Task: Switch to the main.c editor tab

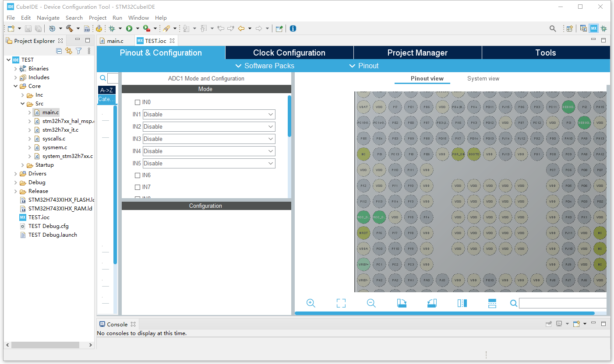Action: (x=115, y=41)
